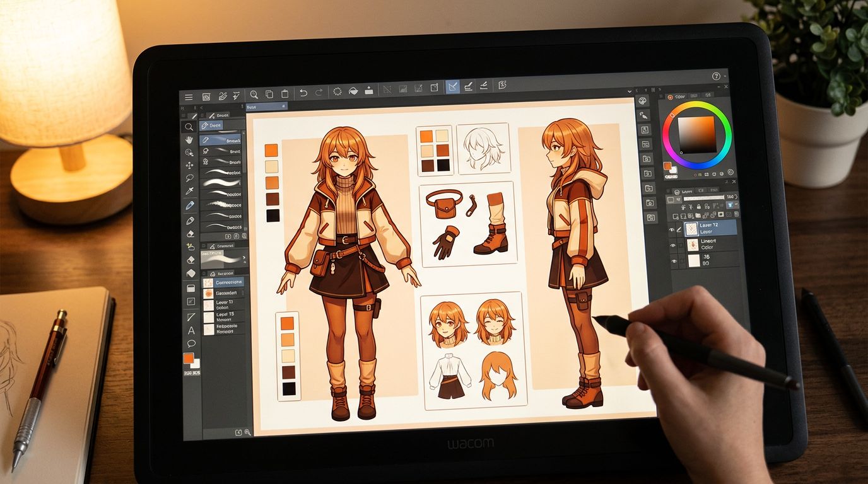The image size is (868, 484).
Task: Toggle the highlighted snap ruler icon
Action: [x=452, y=87]
